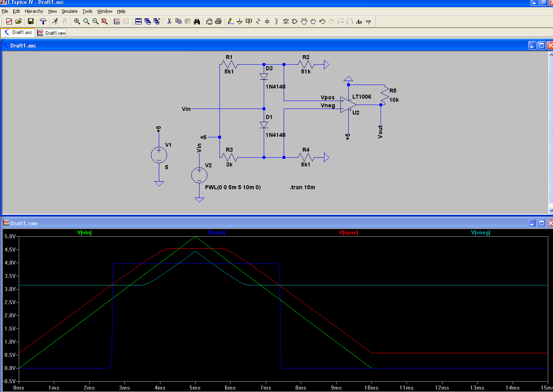
Task: Click the V(vout) trace label
Action: [x=217, y=232]
